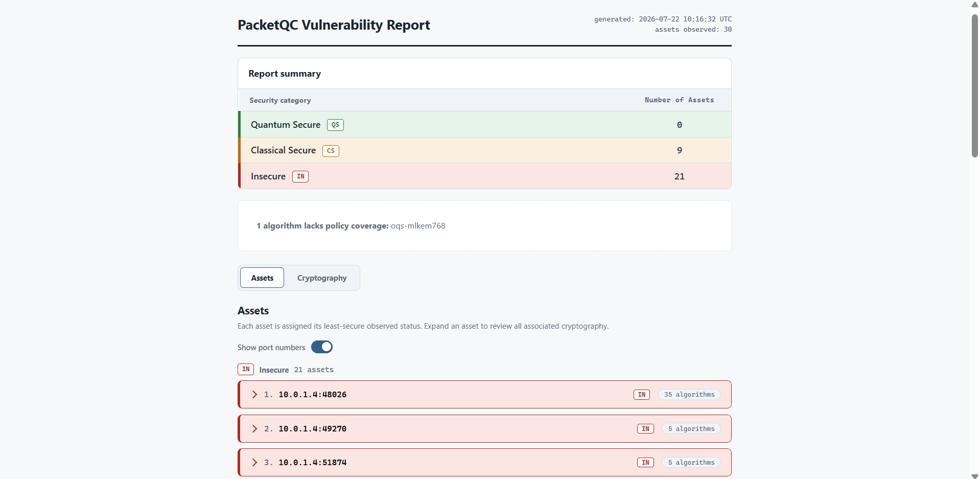The image size is (980, 479).
Task: Click the Quantum Secure asset count 0
Action: pyautogui.click(x=680, y=125)
